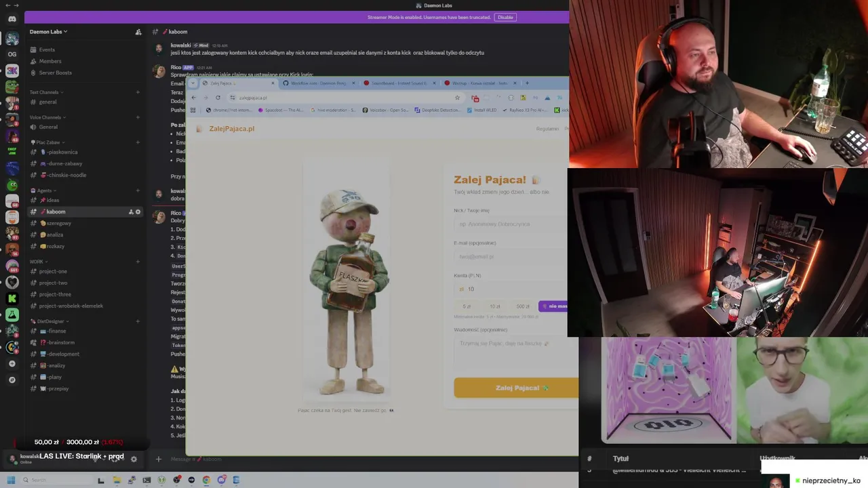Open Spacebot bookmark

(281, 110)
